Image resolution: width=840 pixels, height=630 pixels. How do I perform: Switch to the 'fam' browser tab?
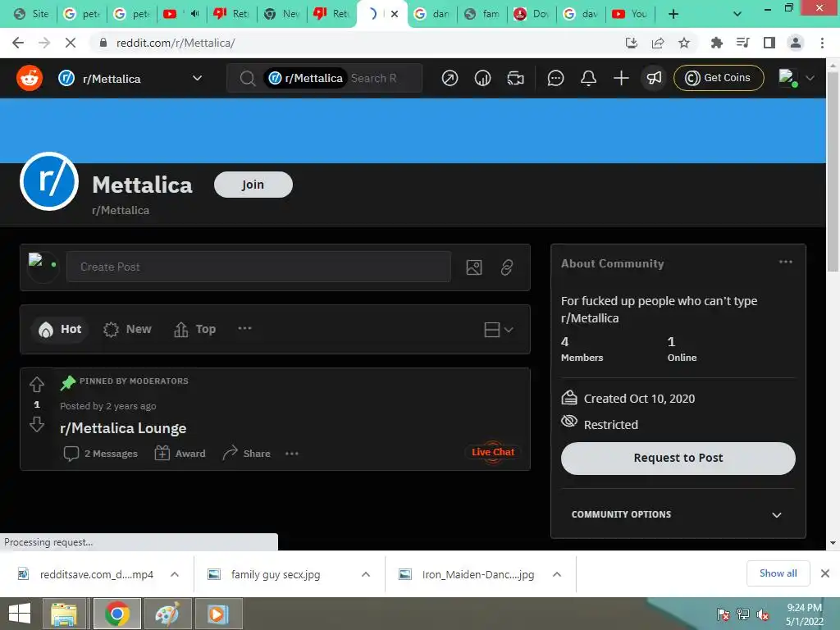point(482,14)
